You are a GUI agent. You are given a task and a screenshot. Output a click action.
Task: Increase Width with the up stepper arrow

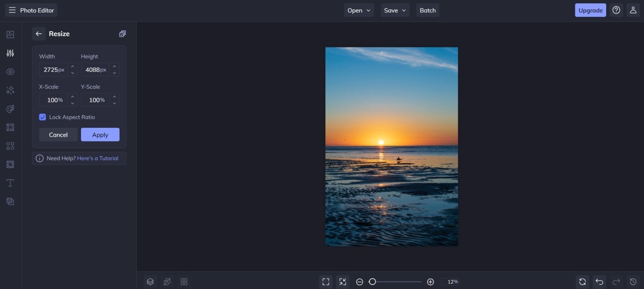tap(72, 66)
